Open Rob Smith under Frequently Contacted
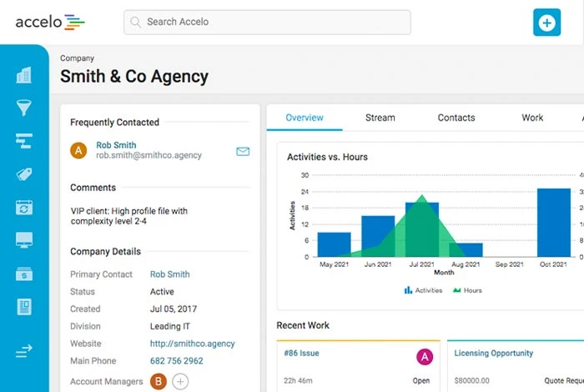The image size is (584, 392). pos(116,145)
